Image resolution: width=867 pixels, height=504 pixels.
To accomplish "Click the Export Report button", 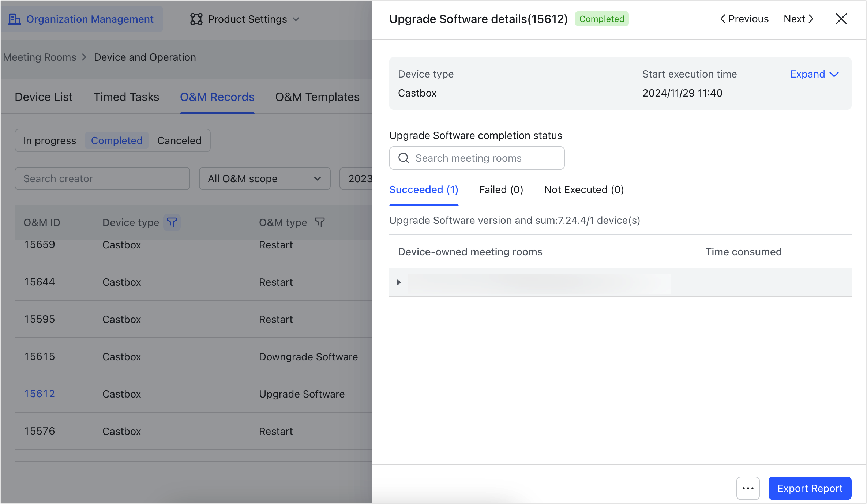I will (810, 488).
